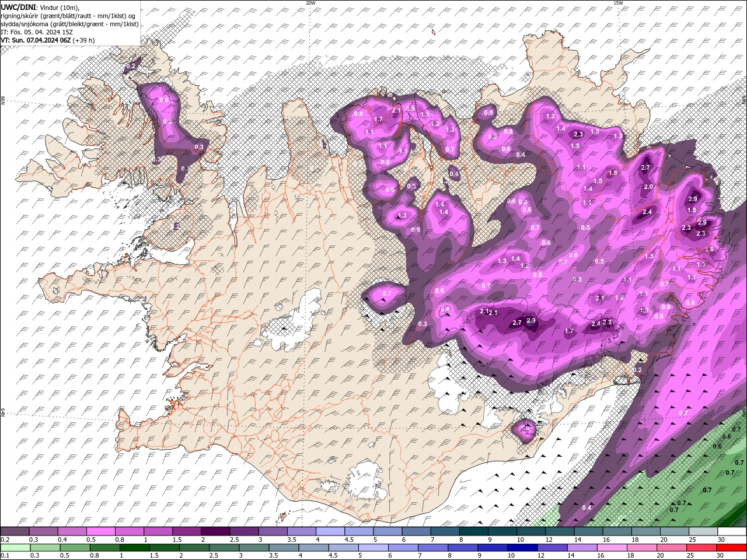The image size is (747, 560).
Task: Pick the bright pink 0.5–0.8 swatch, upper legend
Action: pos(100,531)
